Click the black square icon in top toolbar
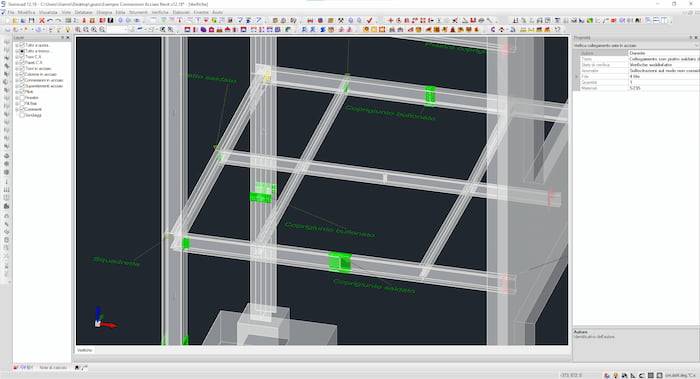700x379 pixels. [110, 21]
